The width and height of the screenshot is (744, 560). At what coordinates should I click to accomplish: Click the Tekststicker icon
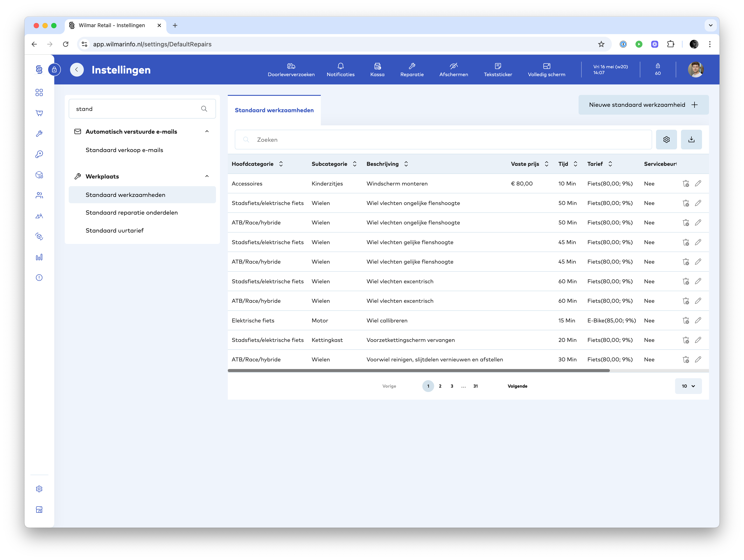click(x=497, y=66)
